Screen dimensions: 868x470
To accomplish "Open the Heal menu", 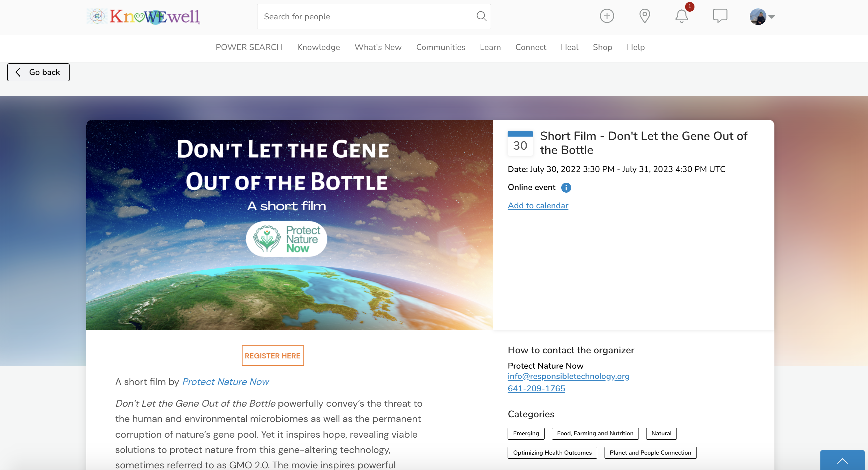I will point(570,47).
